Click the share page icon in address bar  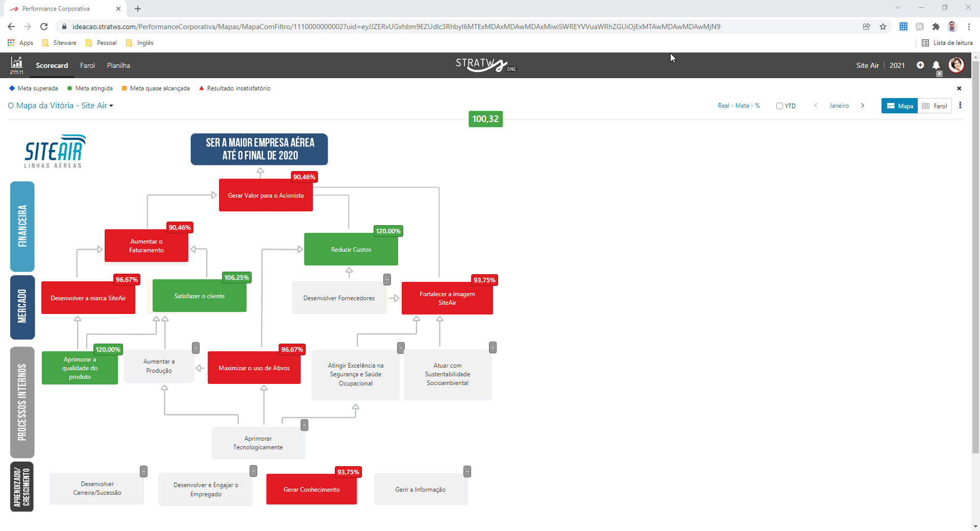click(867, 27)
